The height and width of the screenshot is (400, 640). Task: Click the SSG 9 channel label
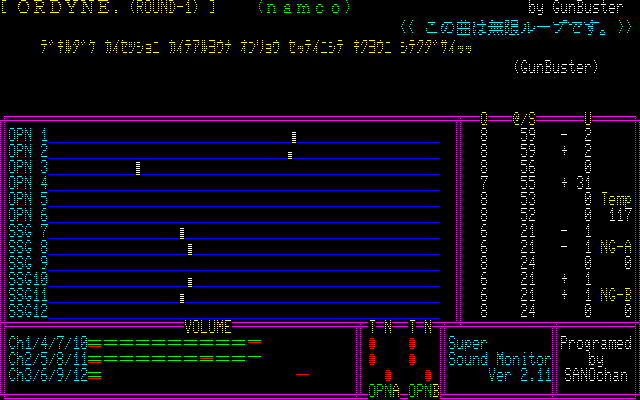28,263
